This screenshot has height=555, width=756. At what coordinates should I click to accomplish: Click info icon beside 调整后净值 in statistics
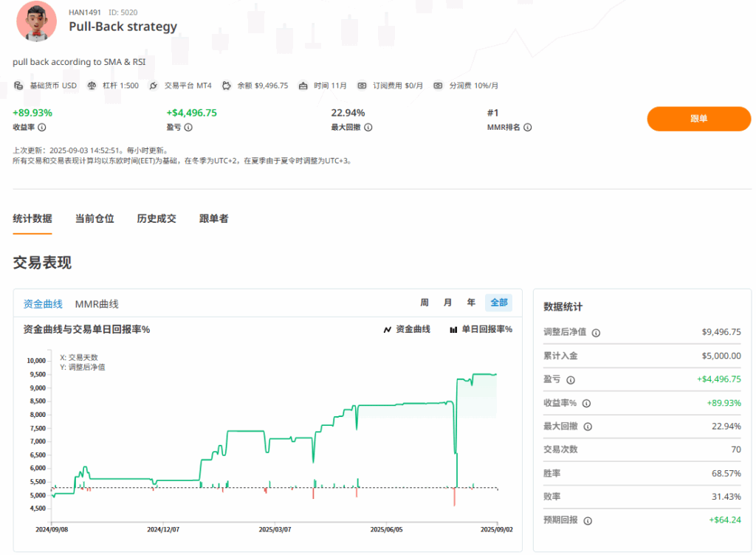pyautogui.click(x=596, y=333)
